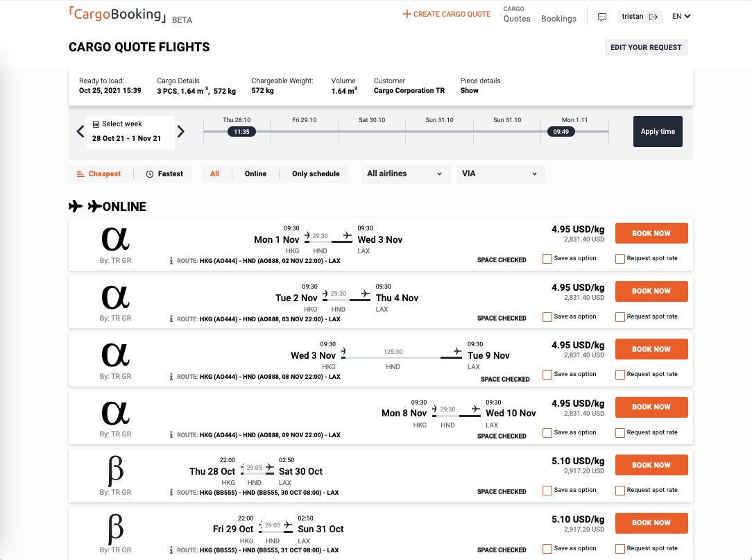This screenshot has width=752, height=560.
Task: Click the alpha airline logo of first flight
Action: pos(115,239)
